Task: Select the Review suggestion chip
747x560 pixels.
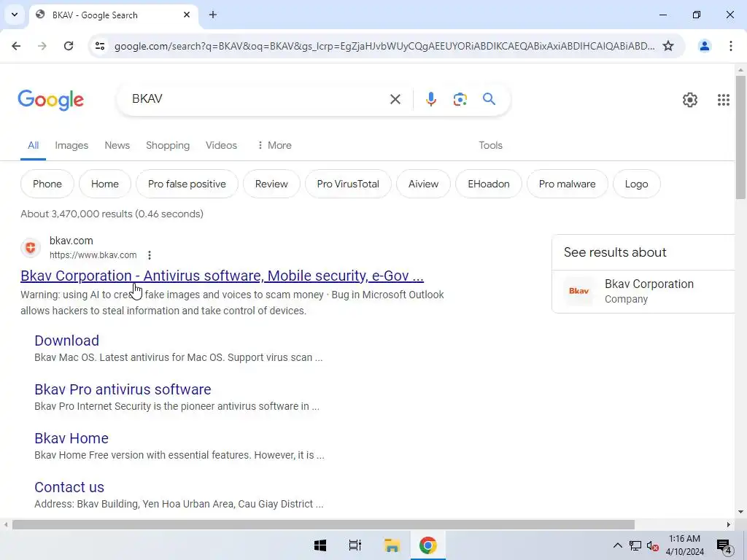Action: tap(271, 184)
